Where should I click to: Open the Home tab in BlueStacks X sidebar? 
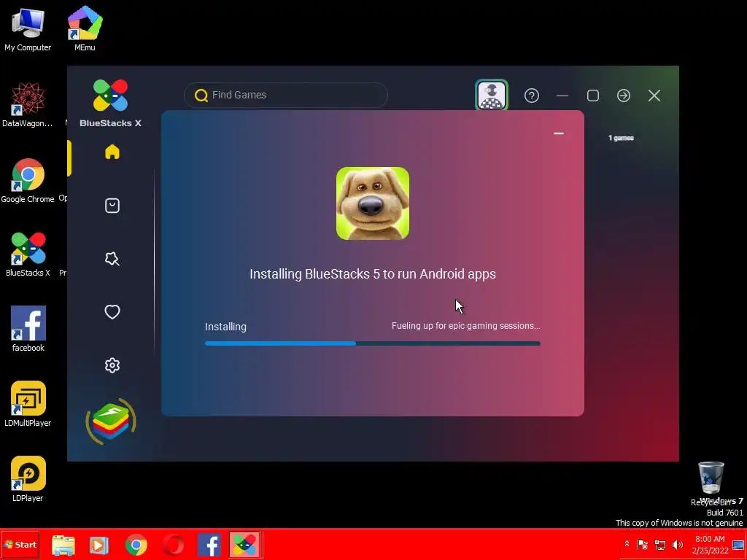[112, 152]
